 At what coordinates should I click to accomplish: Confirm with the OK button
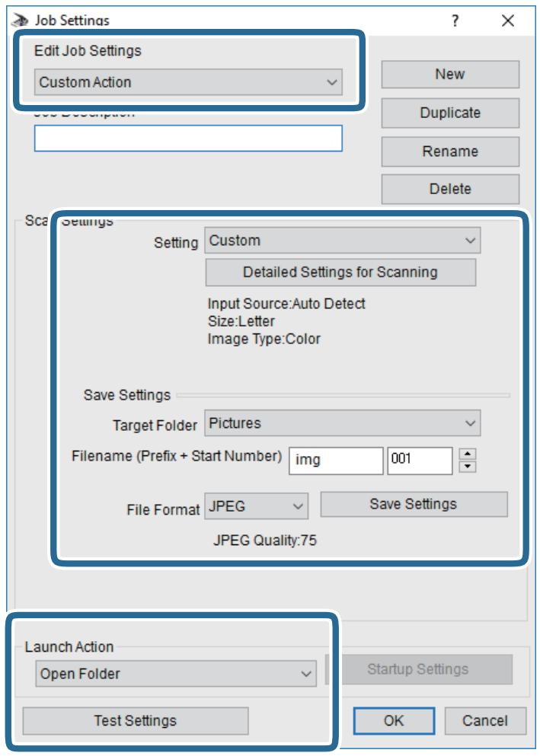click(x=394, y=721)
